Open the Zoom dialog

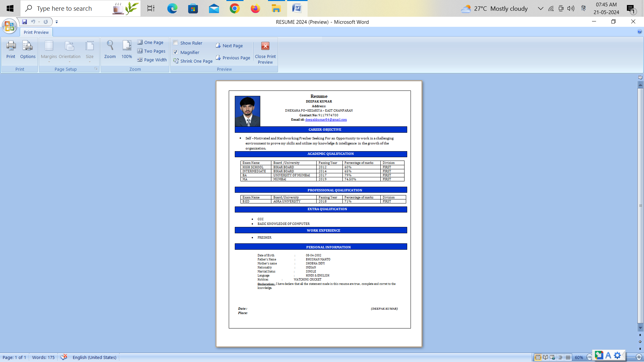point(110,50)
